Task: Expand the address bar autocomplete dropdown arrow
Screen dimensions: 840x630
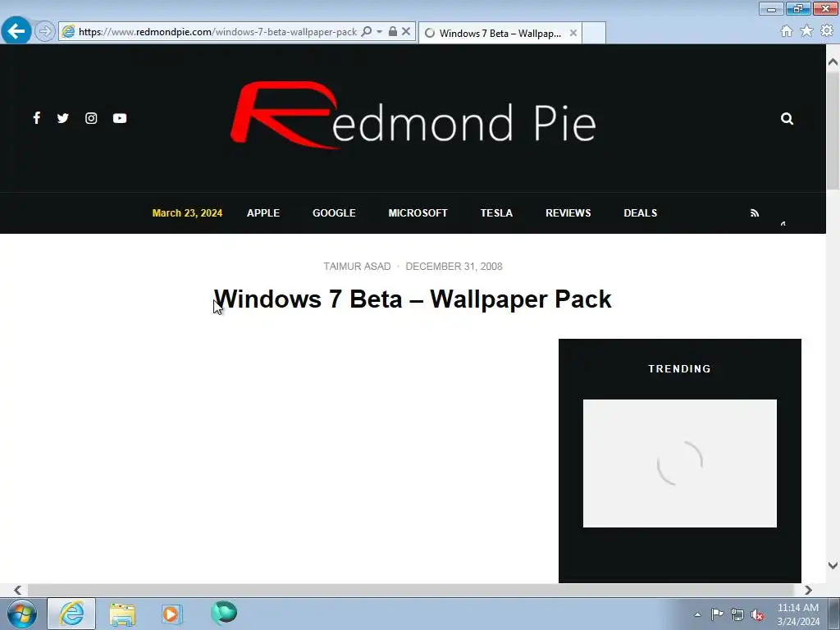Action: point(379,32)
